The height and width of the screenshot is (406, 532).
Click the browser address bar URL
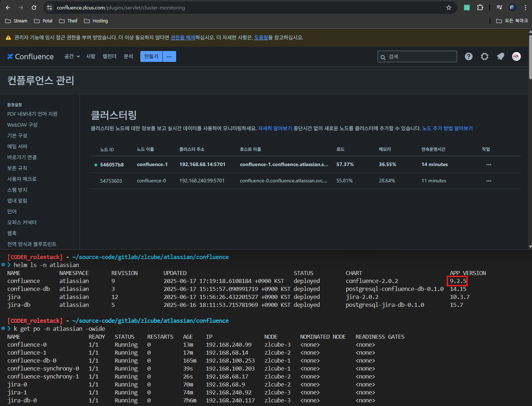pos(121,8)
